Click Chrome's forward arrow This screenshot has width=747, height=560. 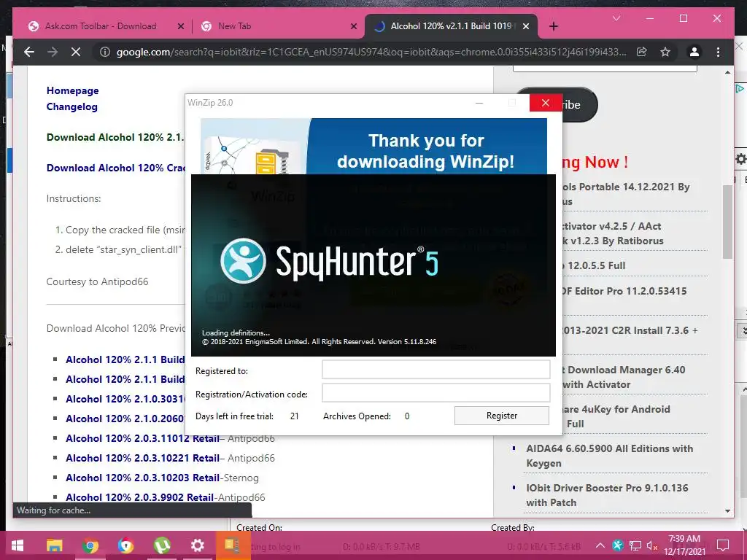point(53,52)
